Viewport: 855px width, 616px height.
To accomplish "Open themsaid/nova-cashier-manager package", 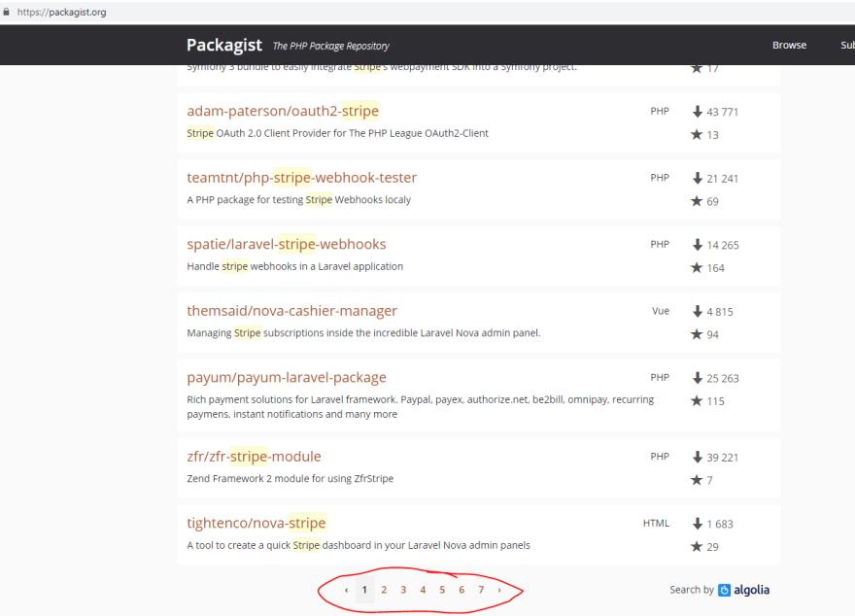I will pyautogui.click(x=291, y=311).
